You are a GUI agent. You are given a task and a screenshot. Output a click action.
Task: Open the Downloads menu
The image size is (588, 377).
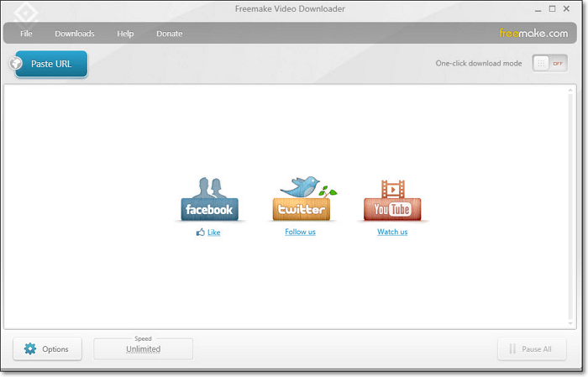pyautogui.click(x=75, y=34)
